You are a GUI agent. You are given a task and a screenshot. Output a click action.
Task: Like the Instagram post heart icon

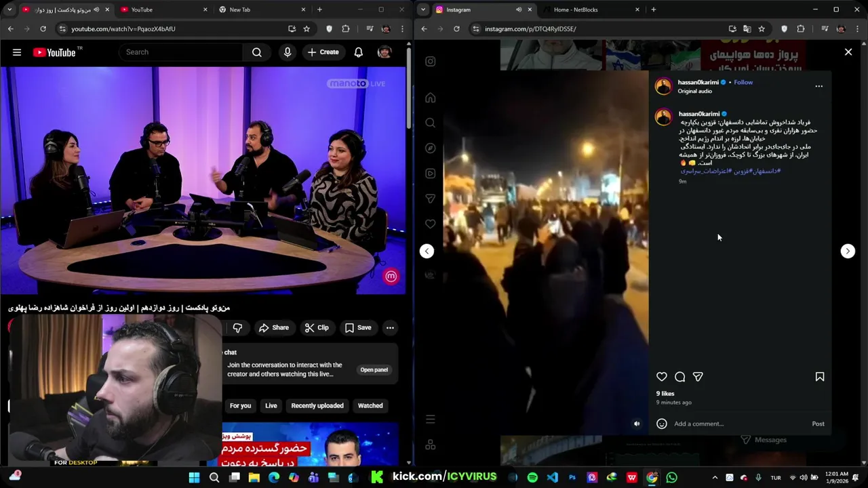coord(662,377)
